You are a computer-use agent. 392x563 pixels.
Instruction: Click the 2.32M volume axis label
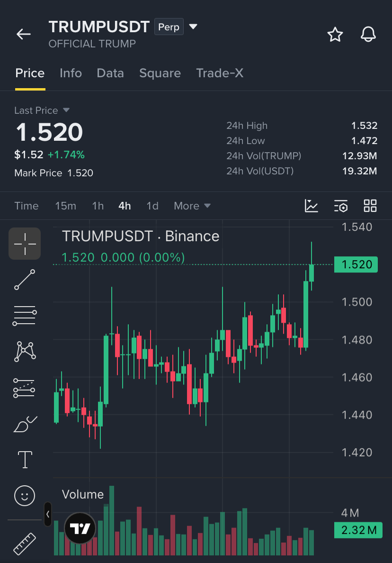pos(358,530)
